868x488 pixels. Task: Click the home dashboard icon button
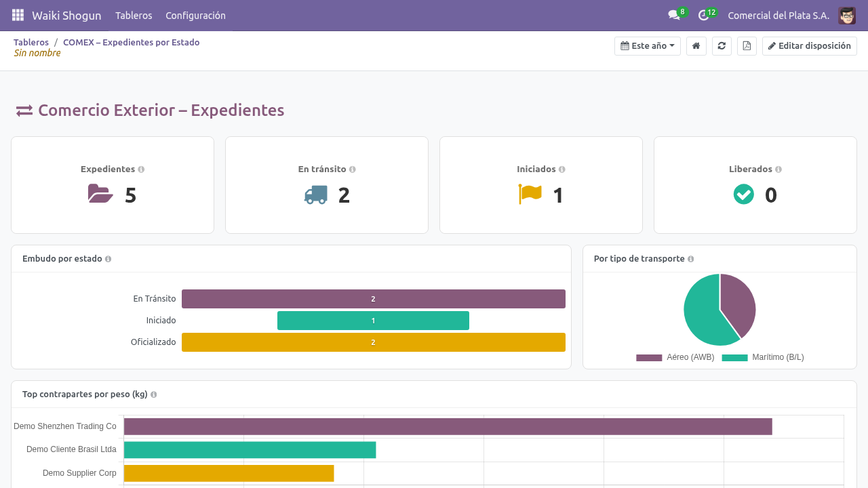(696, 46)
